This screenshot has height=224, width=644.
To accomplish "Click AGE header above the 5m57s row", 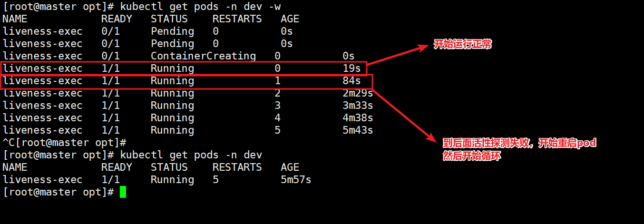I will pyautogui.click(x=290, y=167).
